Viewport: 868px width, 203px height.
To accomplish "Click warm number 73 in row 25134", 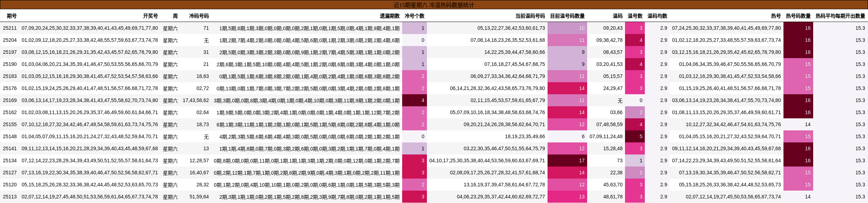I will click(620, 160).
